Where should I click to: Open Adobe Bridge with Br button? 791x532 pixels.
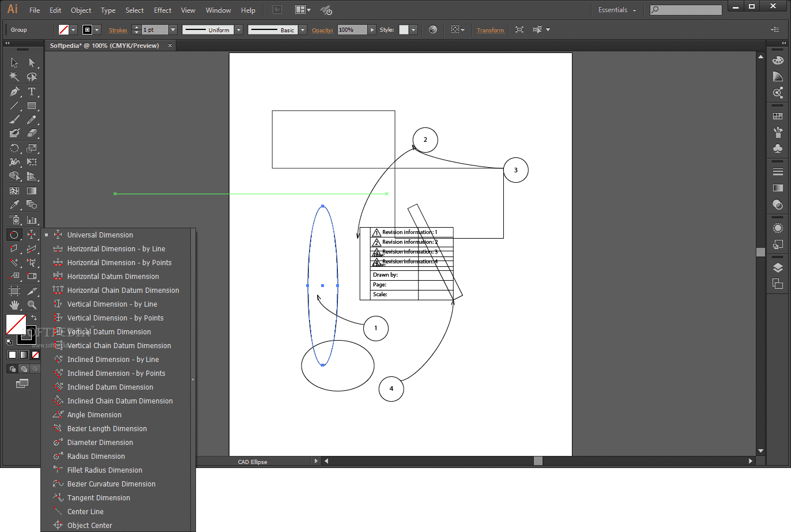coord(277,10)
